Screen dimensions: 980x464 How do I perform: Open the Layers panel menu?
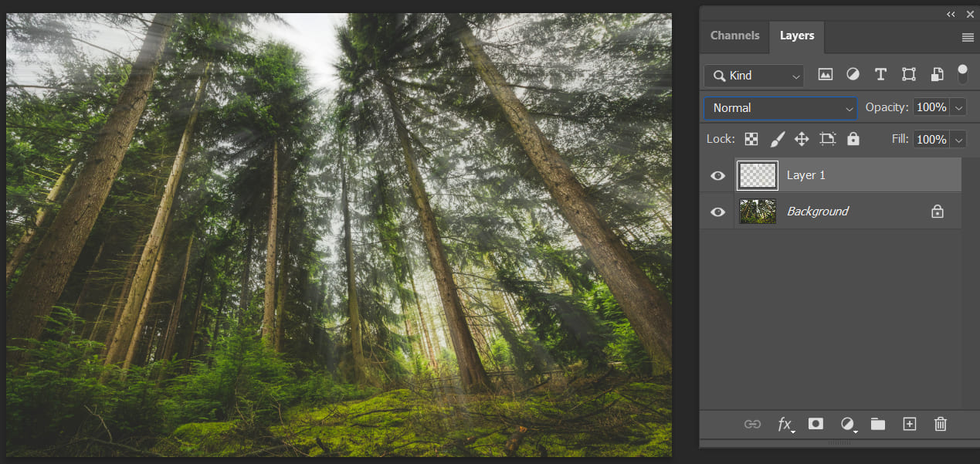click(x=968, y=37)
